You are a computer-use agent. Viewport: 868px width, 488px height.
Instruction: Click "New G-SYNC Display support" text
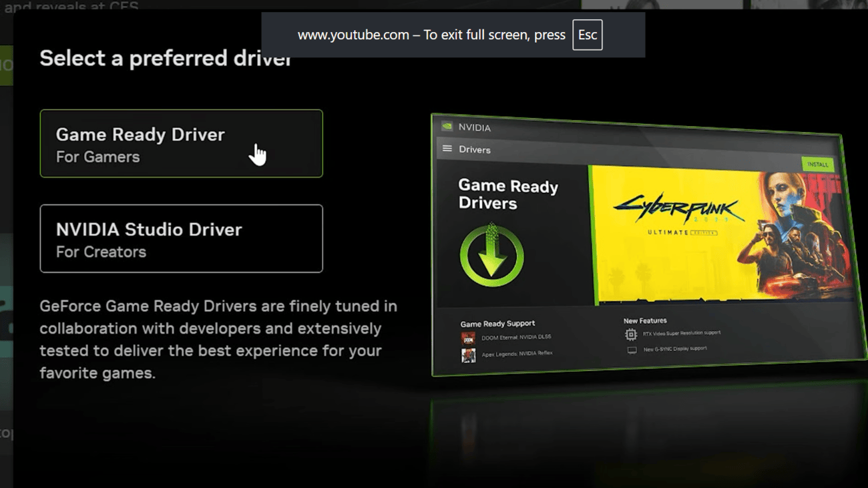675,349
